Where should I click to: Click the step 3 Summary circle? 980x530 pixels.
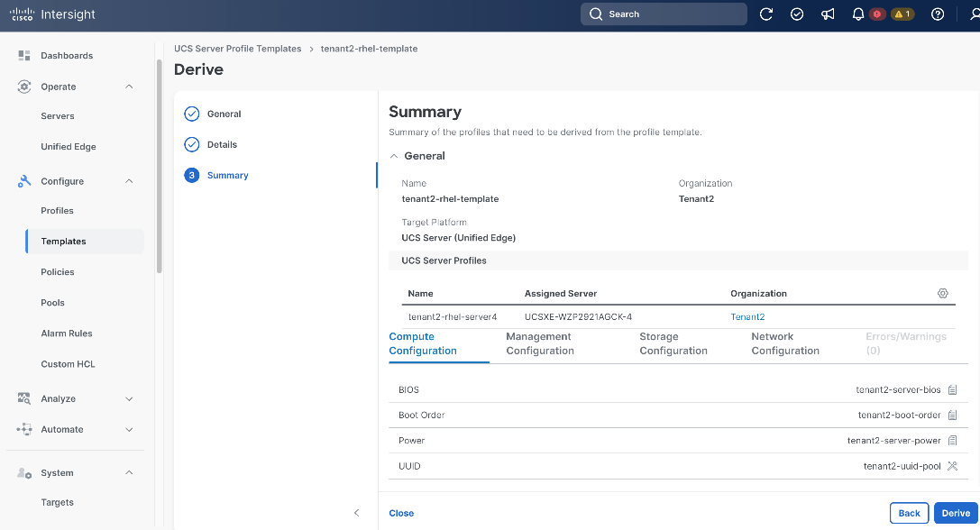192,175
